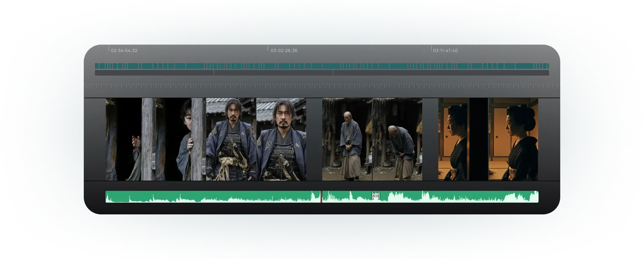The height and width of the screenshot is (259, 644).
Task: Select the thumbnail of the old man standing upright
Action: pos(347,139)
